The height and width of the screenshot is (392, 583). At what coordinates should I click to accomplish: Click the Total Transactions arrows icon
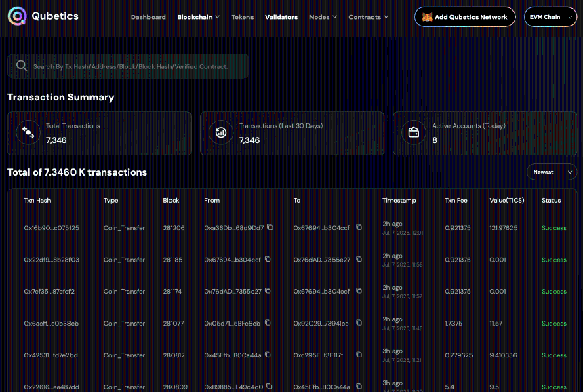point(28,132)
